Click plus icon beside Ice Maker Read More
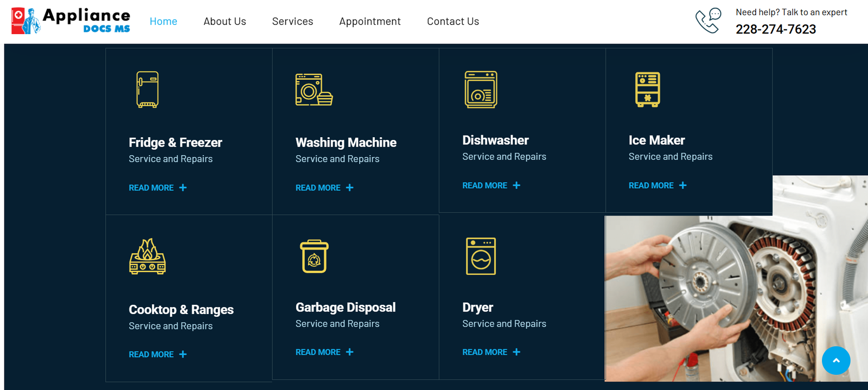 tap(683, 186)
